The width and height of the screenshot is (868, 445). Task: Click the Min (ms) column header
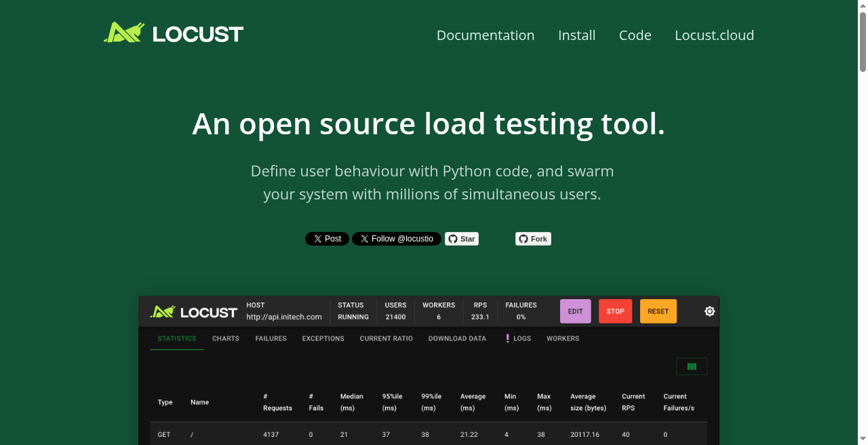(x=511, y=402)
